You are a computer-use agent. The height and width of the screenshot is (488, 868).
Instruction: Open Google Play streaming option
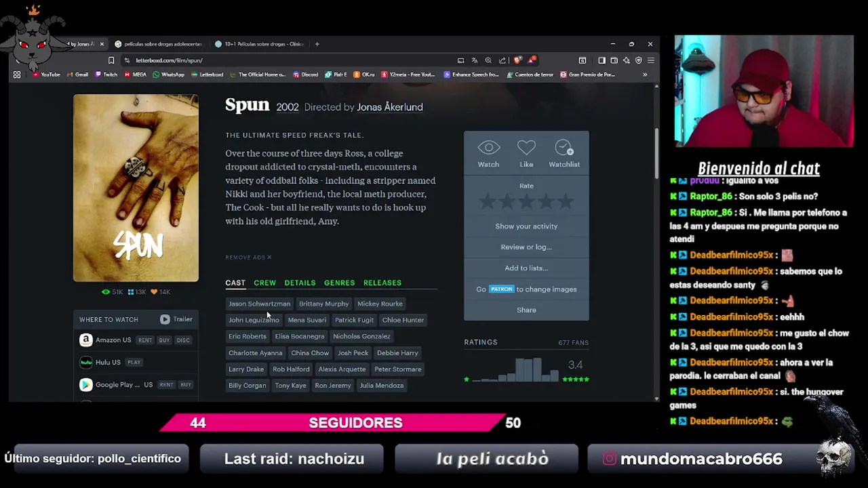pos(116,384)
